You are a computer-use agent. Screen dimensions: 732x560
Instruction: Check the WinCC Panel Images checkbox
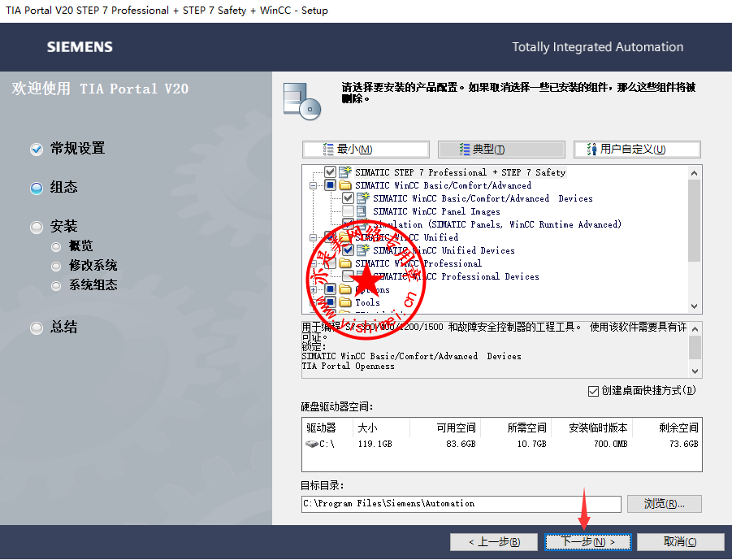[x=348, y=211]
